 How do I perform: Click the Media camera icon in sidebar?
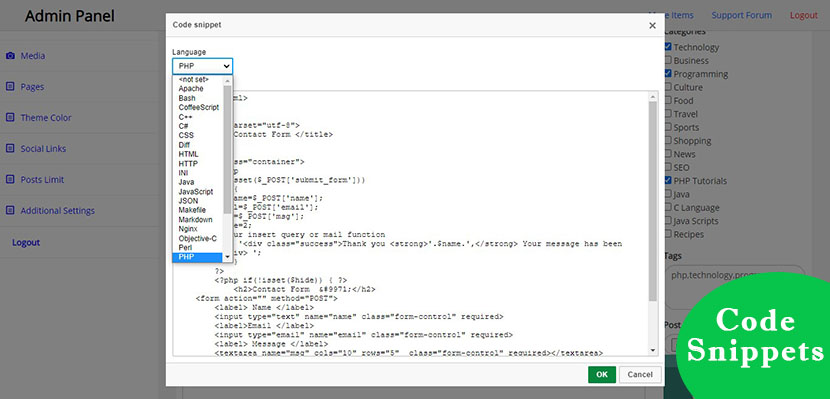(x=10, y=56)
